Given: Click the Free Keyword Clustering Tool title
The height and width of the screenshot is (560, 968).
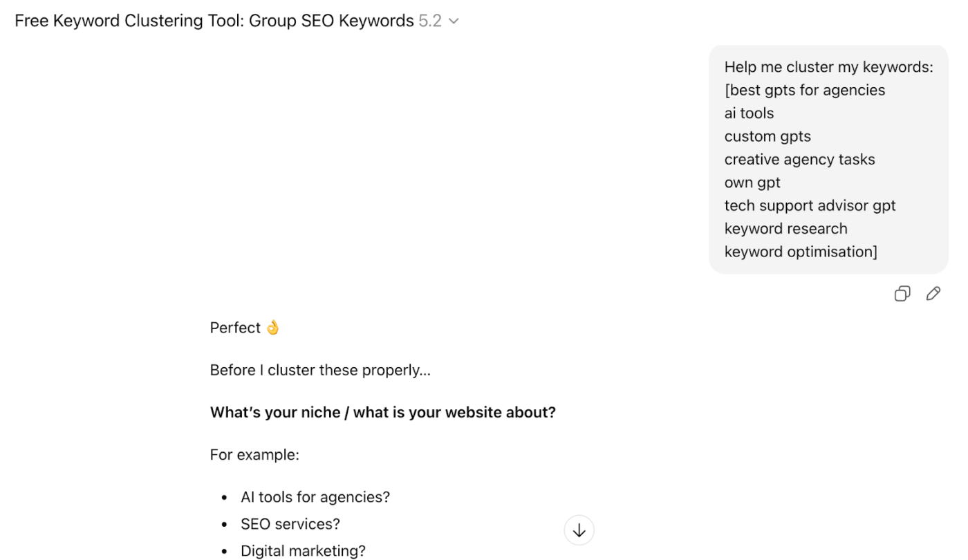Looking at the screenshot, I should (x=207, y=20).
